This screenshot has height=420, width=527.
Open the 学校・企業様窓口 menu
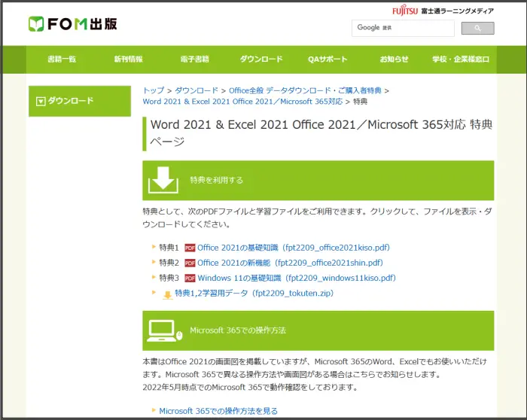tap(461, 59)
